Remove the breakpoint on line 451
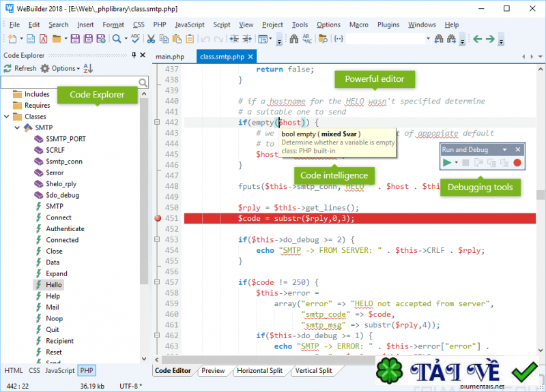The image size is (546, 392). point(158,219)
